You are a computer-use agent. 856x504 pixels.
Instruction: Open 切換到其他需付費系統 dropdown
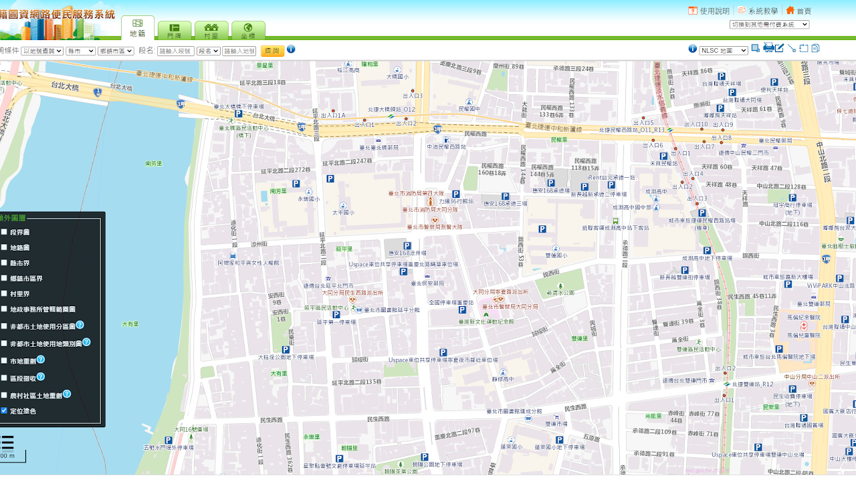(769, 24)
